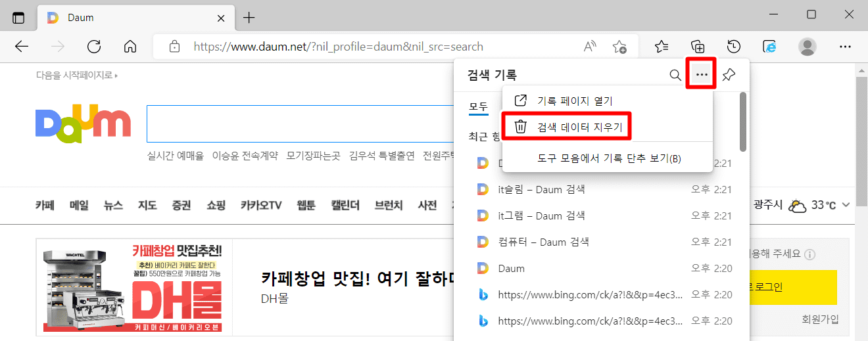Add this page to favorites star
This screenshot has width=868, height=341.
coord(619,47)
